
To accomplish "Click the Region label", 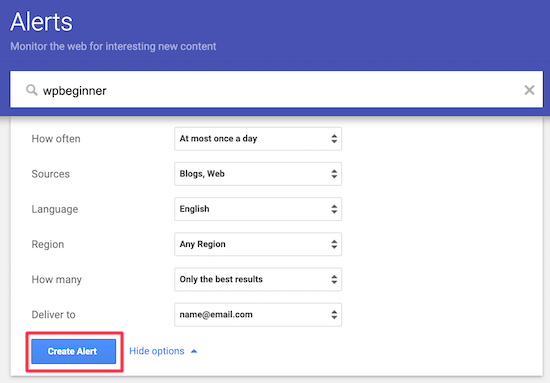I will [x=48, y=244].
